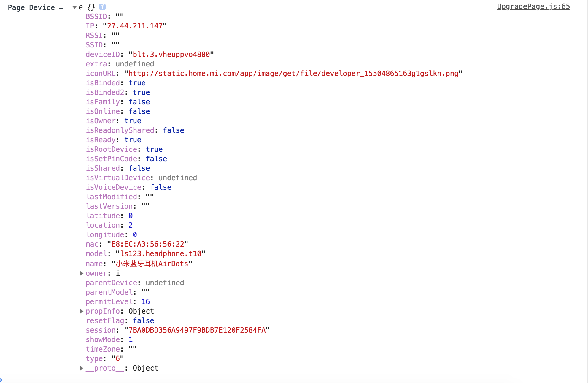Click the name value 小米蓝牙耳机AirDots

tap(151, 264)
